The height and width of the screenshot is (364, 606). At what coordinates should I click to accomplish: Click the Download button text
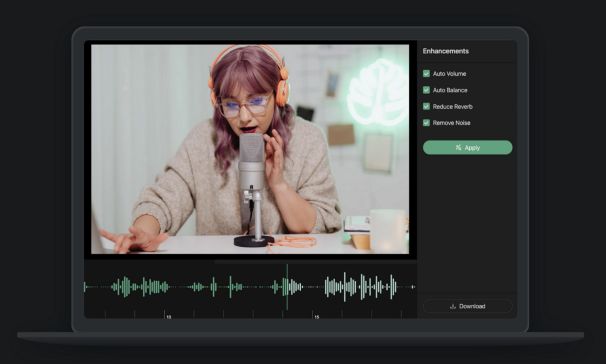click(472, 306)
